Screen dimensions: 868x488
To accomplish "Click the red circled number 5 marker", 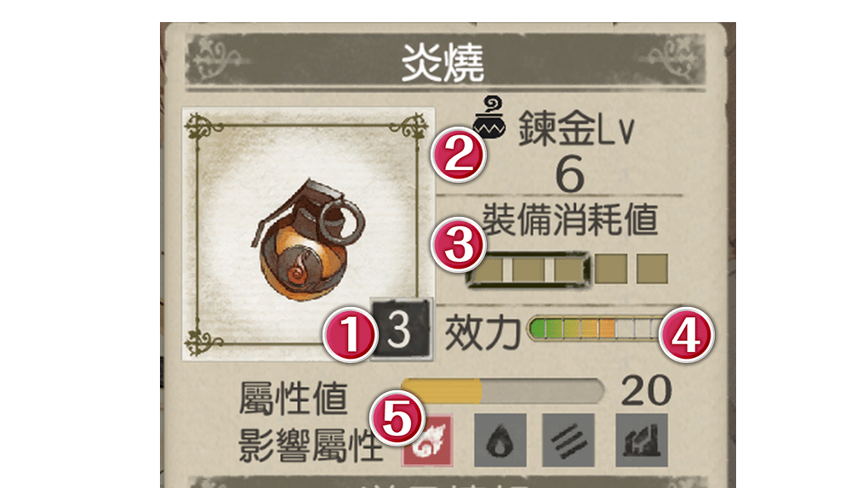I will click(398, 418).
